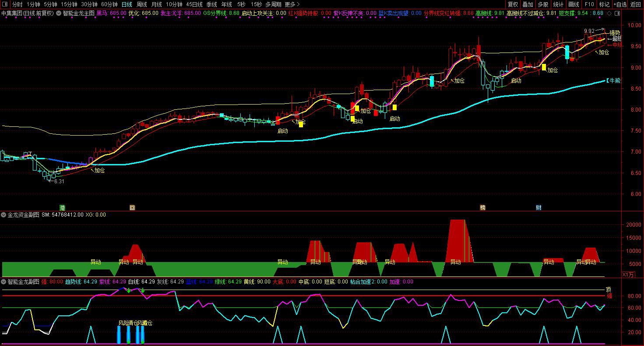644x346 pixels.
Task: Click the 紫K反弹不贪 indicator label
Action: pyautogui.click(x=348, y=13)
